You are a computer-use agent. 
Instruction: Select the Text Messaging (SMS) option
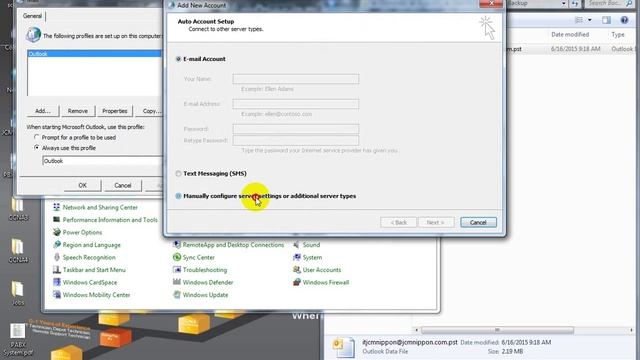(178, 173)
